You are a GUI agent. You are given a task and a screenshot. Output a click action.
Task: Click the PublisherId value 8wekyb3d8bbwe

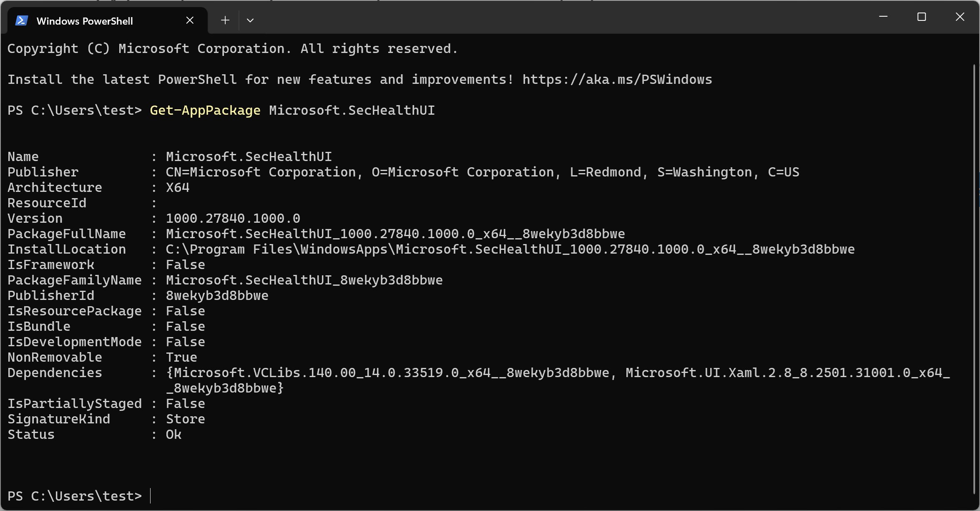coord(217,295)
